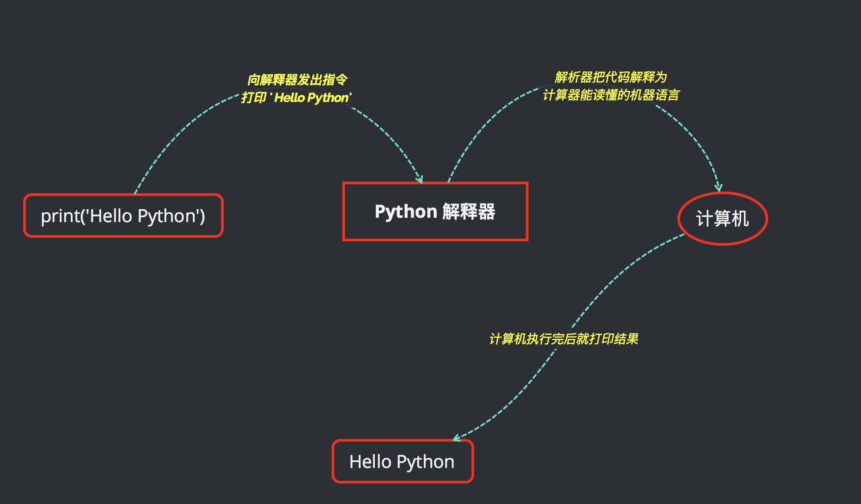Click the label 计算器能读懂的机器语言

pyautogui.click(x=611, y=95)
